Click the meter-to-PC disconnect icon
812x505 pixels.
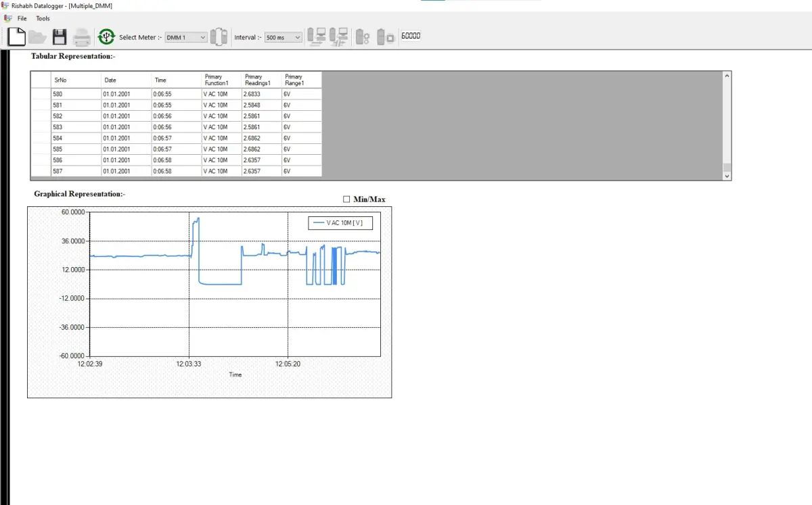[338, 37]
